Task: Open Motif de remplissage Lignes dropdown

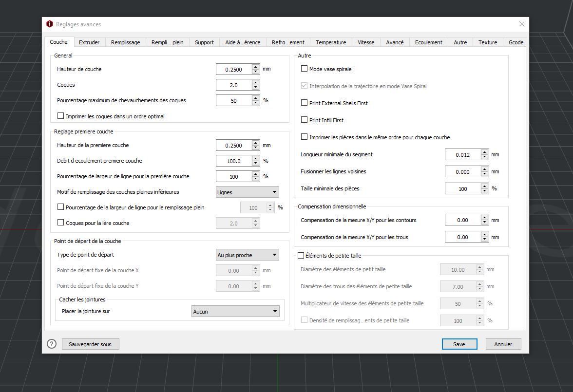Action: [x=248, y=192]
